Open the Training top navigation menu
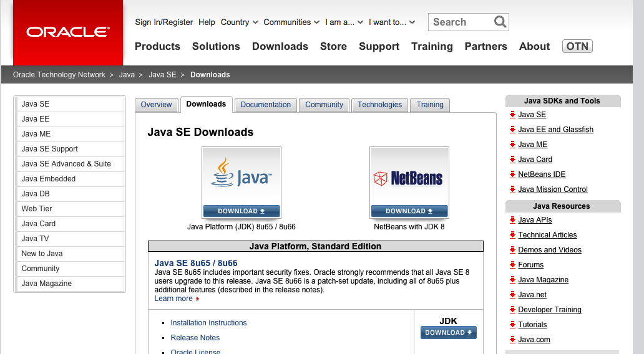This screenshot has width=644, height=354. tap(432, 46)
